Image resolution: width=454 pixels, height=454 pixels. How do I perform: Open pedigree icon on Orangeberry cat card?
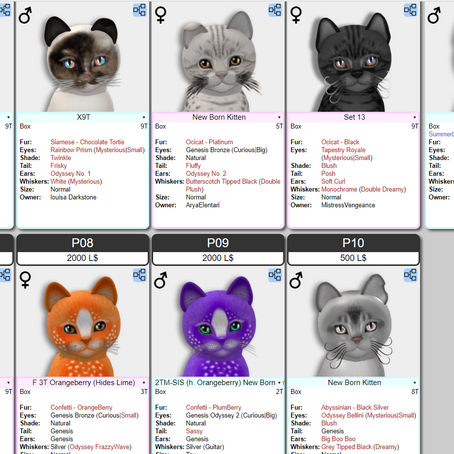pos(140,276)
